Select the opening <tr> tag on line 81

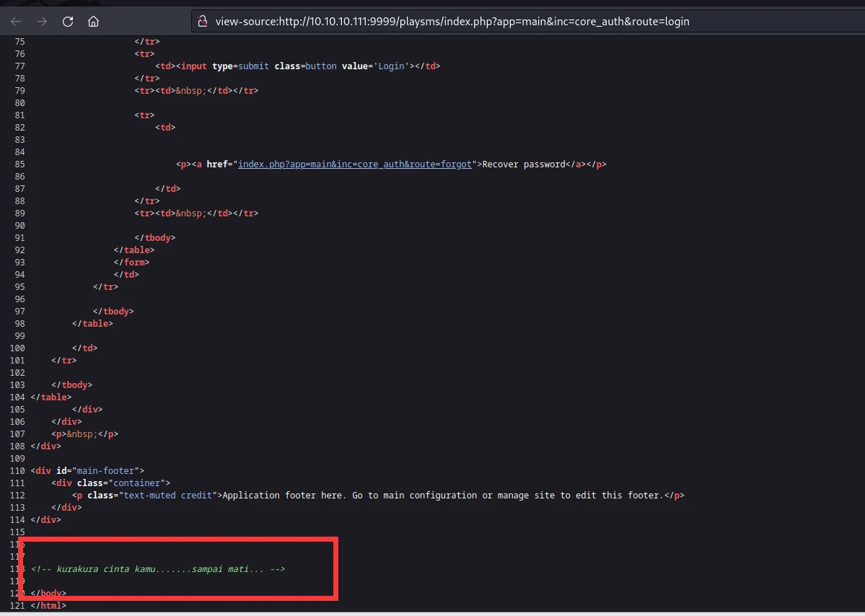(x=144, y=115)
